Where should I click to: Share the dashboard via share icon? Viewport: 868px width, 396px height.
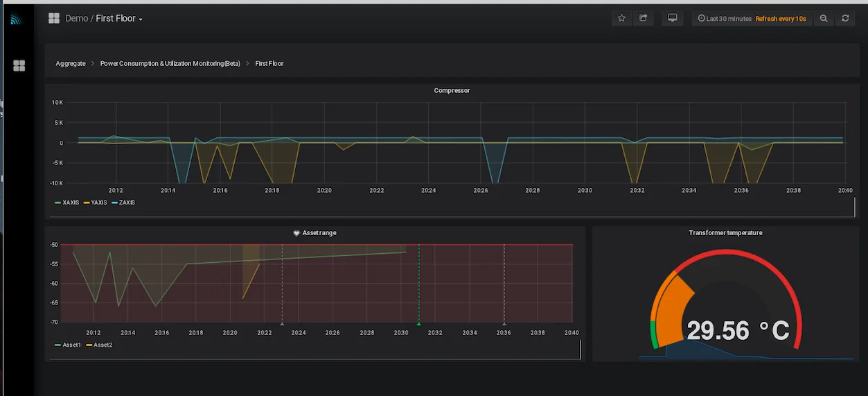pyautogui.click(x=644, y=19)
